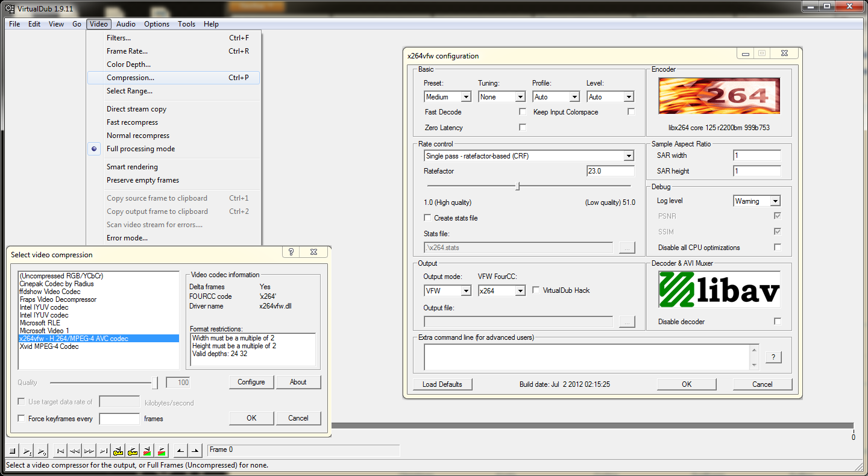Click the Ratefactor quality slider handle
Screen dimensions: 868x476
517,186
